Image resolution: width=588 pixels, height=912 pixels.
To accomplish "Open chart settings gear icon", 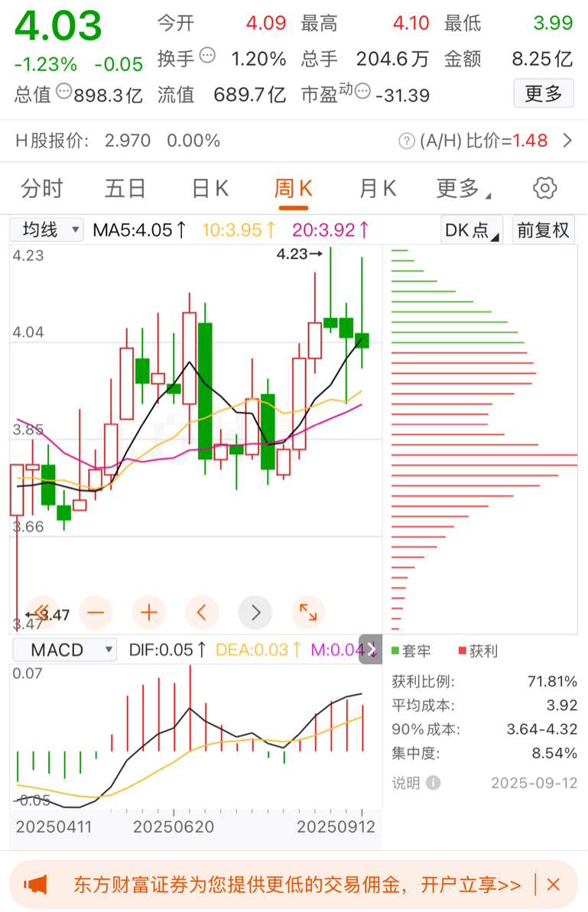I will pos(544,188).
